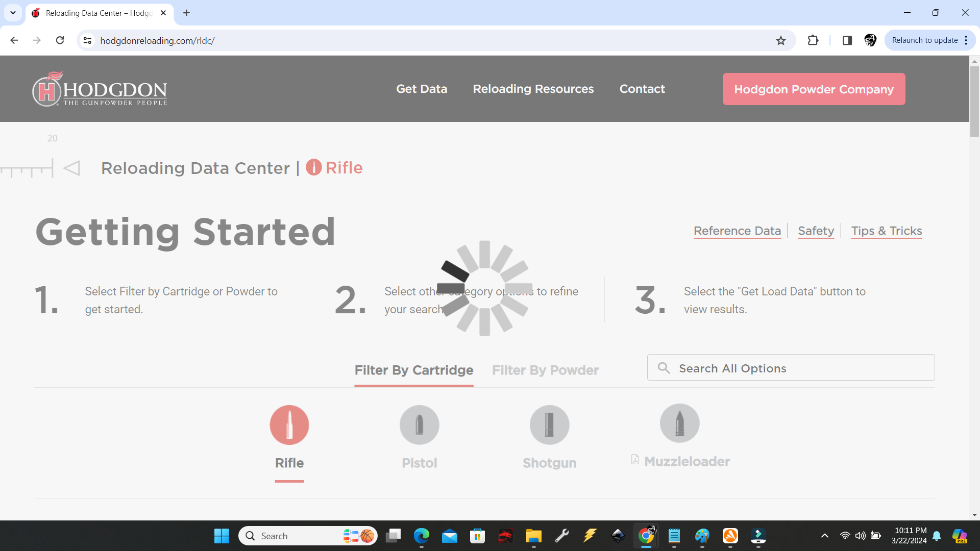Open the volume control in tray
This screenshot has height=551, width=980.
click(x=861, y=536)
